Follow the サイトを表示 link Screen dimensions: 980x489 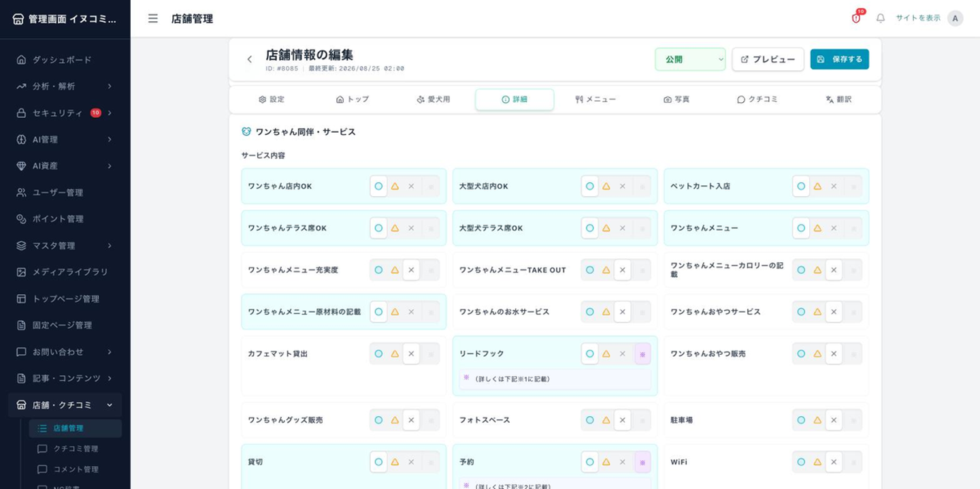(x=918, y=18)
